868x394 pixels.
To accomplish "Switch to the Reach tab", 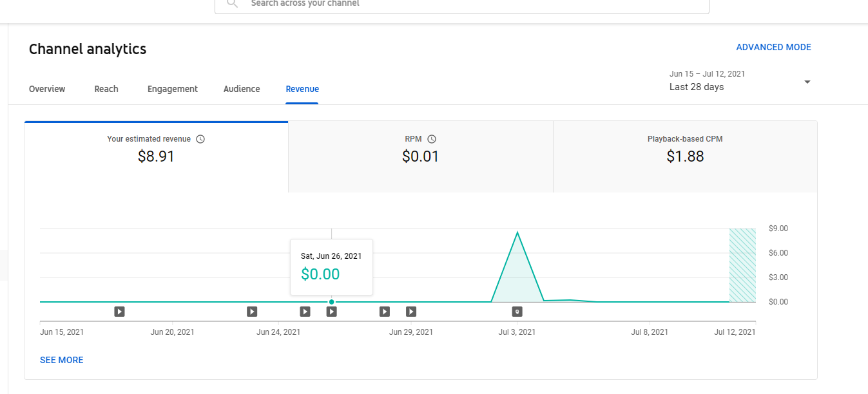I will click(x=106, y=89).
